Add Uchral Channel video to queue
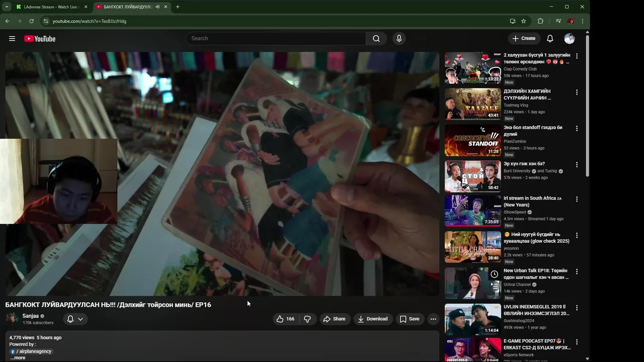This screenshot has height=362, width=644. point(495,286)
